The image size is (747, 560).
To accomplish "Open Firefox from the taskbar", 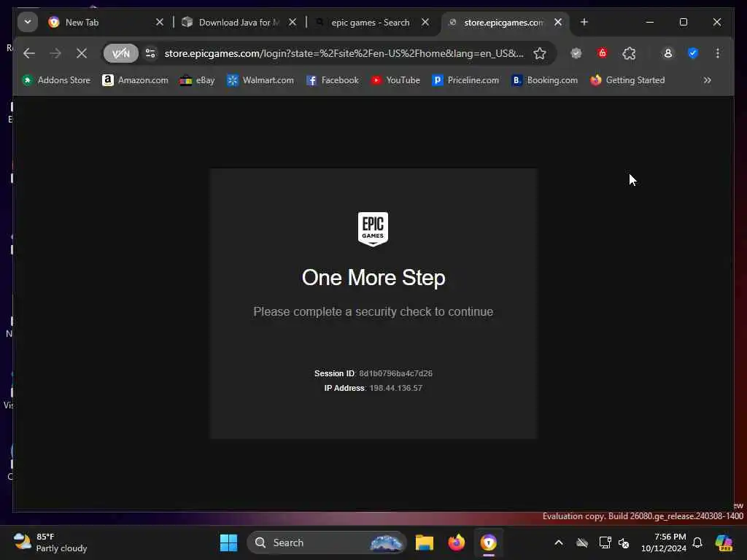I will [457, 542].
